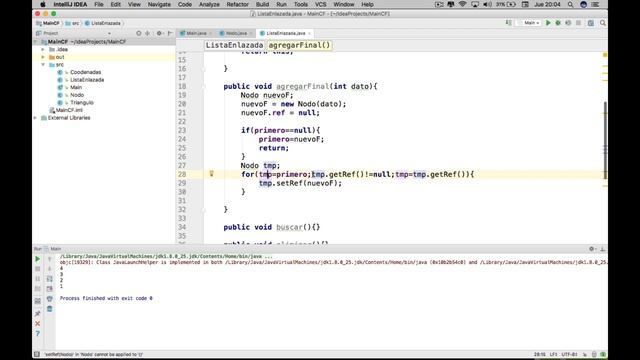Image resolution: width=640 pixels, height=360 pixels.
Task: Open the Project Structure toolbar icon
Action: pyautogui.click(x=591, y=23)
